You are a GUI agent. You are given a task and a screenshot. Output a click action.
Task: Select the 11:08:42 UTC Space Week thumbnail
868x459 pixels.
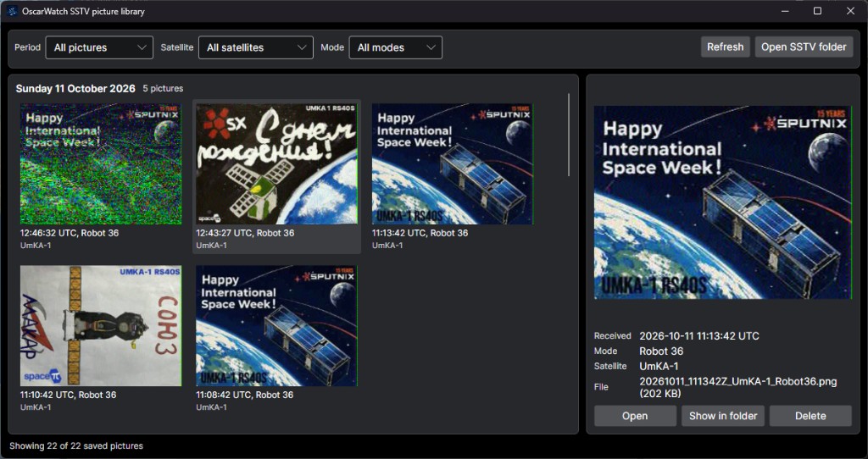(276, 326)
